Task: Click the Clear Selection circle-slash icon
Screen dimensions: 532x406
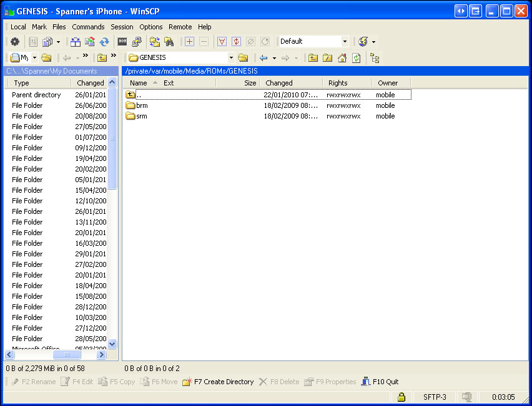Action: pos(250,42)
